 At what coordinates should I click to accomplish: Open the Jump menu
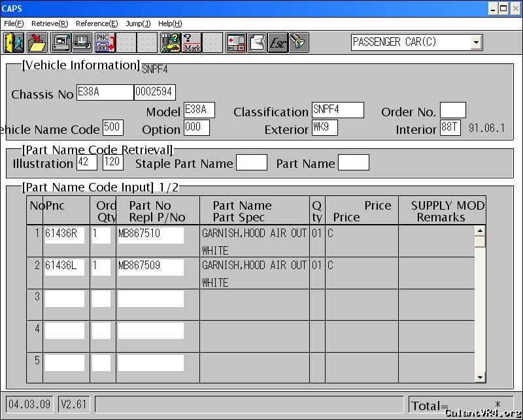138,24
